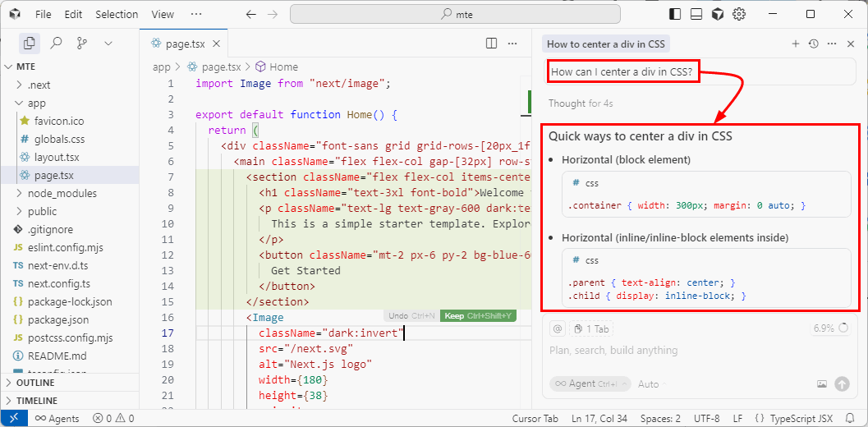868x427 pixels.
Task: Click Keep to accept the changes
Action: point(478,316)
